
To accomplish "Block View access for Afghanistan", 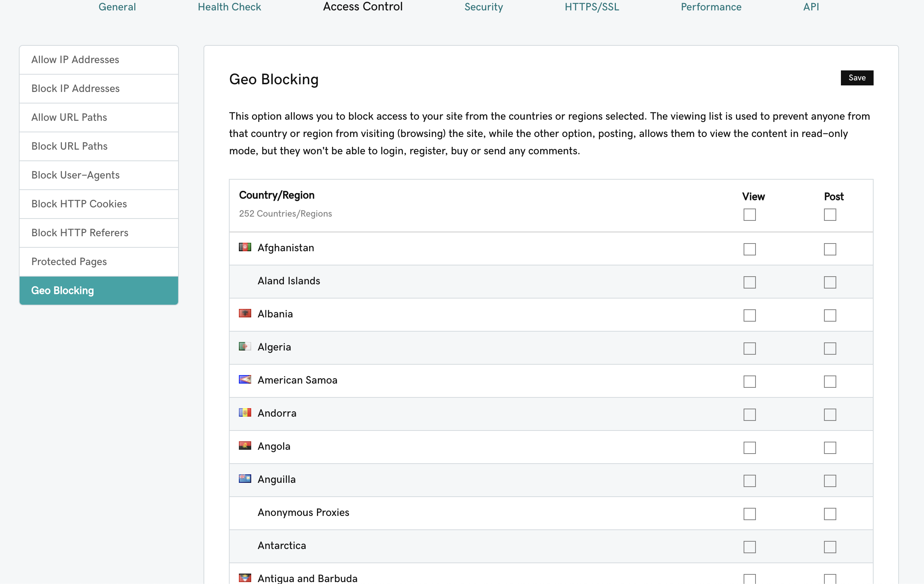I will [x=749, y=249].
